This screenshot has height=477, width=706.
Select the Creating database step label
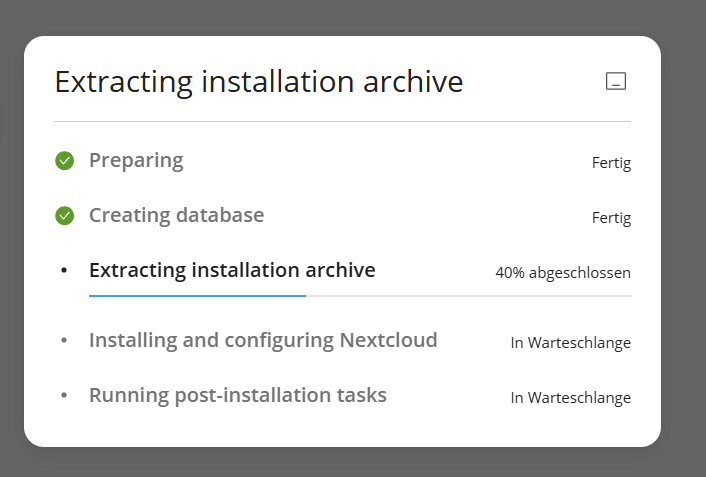[176, 215]
